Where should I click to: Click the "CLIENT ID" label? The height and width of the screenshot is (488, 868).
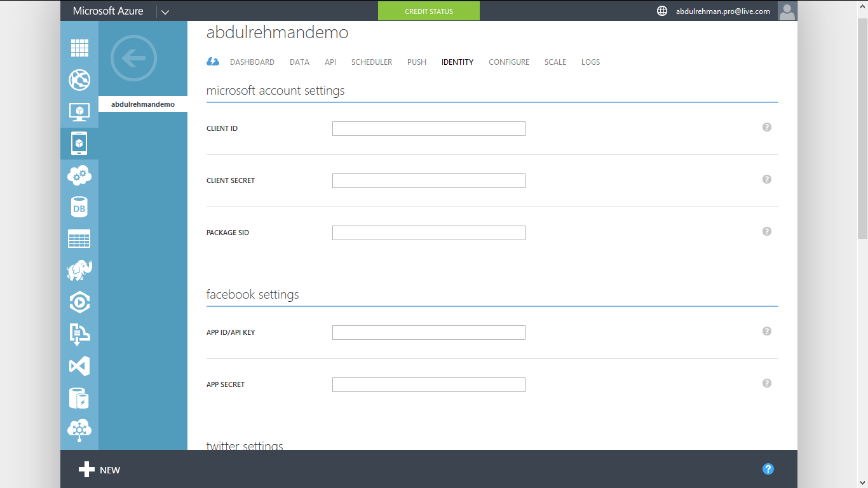[x=222, y=128]
